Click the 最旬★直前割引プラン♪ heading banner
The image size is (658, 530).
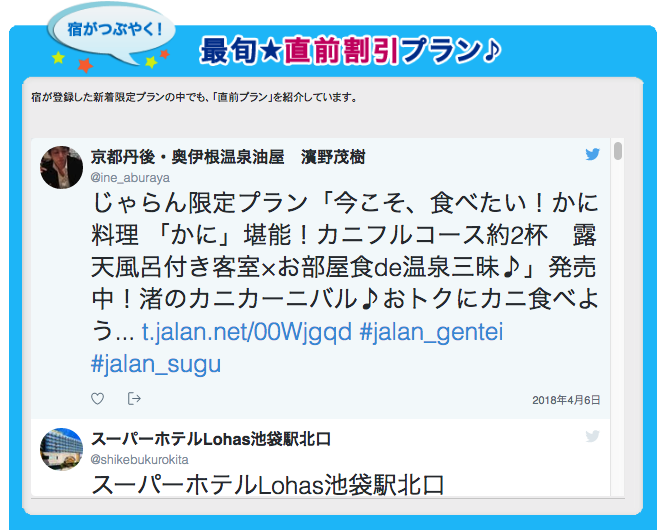(350, 51)
